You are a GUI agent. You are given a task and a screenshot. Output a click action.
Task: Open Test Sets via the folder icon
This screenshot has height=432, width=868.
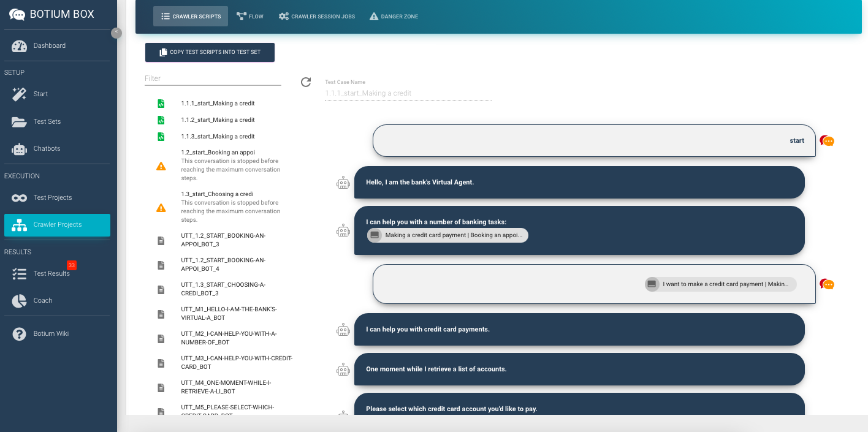coord(19,121)
